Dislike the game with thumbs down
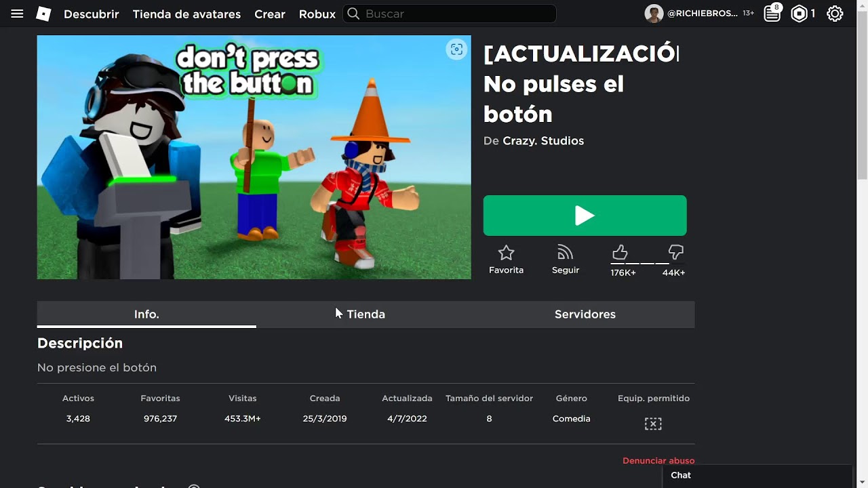 [x=675, y=252]
